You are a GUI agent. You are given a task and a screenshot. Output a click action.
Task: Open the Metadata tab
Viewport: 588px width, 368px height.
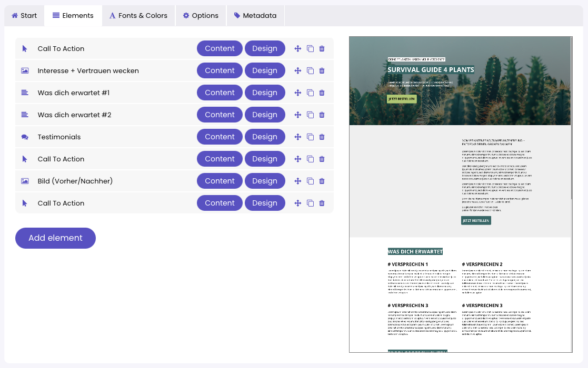255,16
